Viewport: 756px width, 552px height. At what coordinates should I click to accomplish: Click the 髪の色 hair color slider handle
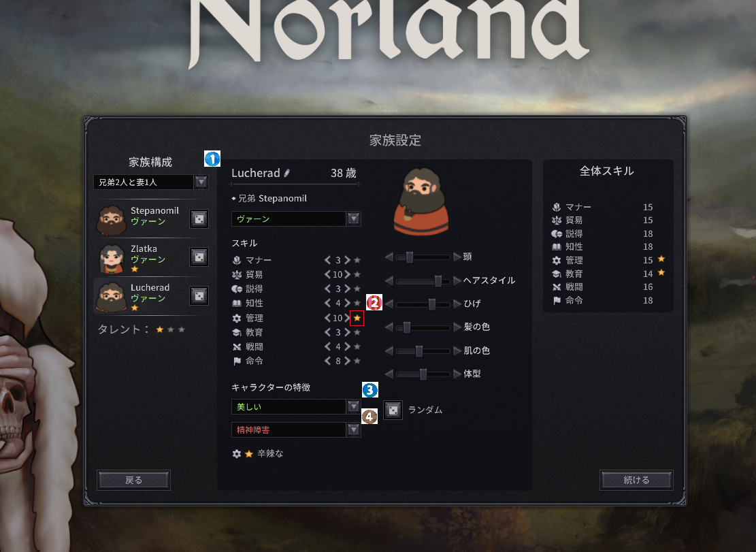[407, 327]
